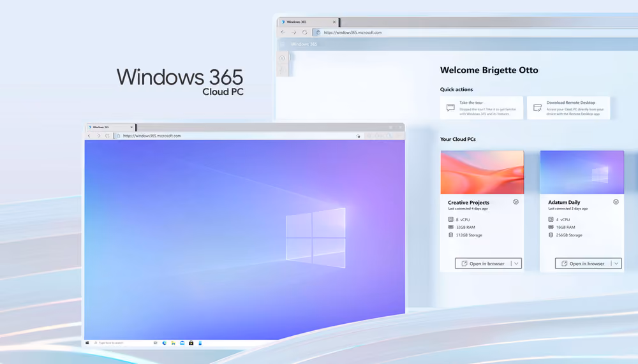The image size is (638, 364).
Task: Click 'Last connected 4 days ago' text
Action: [x=468, y=208]
